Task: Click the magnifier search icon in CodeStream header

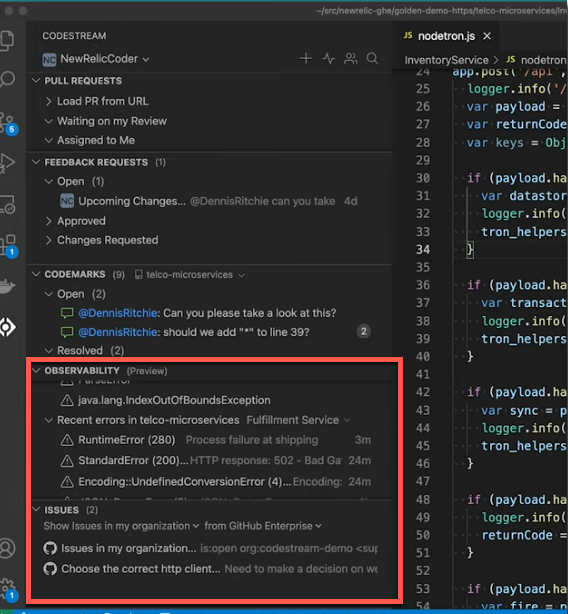Action: [x=372, y=59]
